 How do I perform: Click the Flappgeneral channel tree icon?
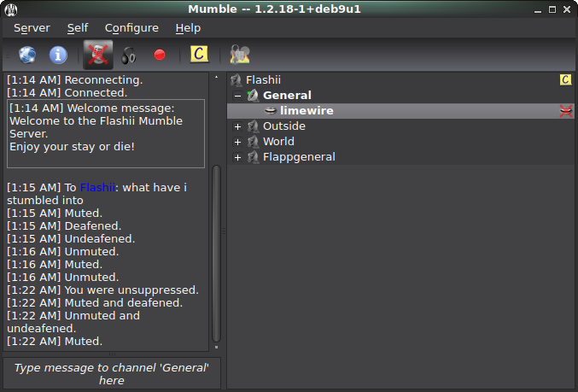click(x=253, y=157)
